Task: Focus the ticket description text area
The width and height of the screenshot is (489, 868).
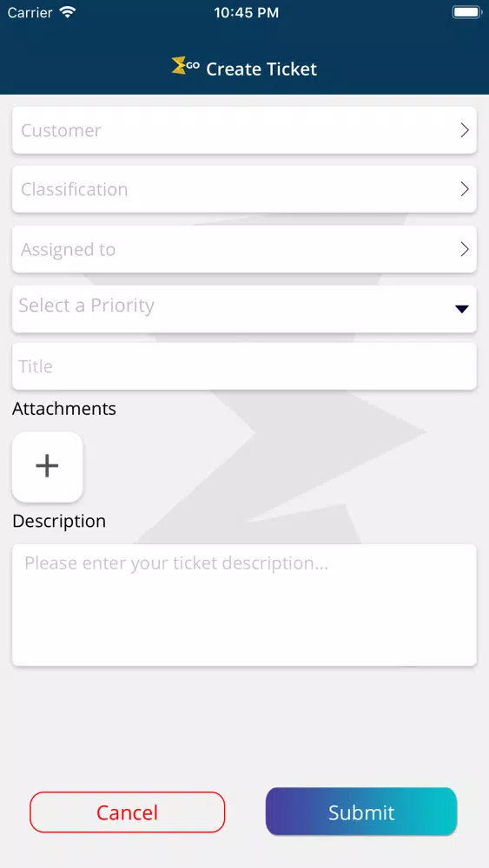Action: point(244,605)
